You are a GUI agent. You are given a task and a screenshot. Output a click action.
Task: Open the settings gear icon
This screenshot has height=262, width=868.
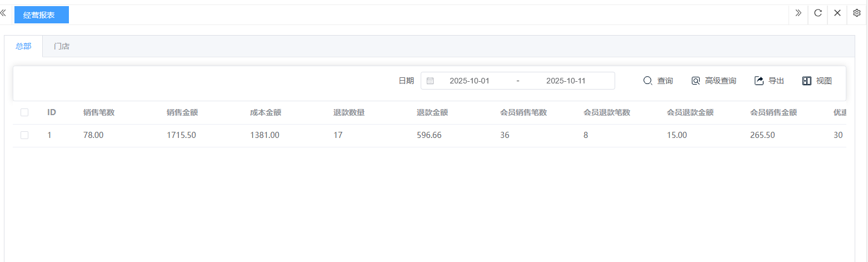pos(857,13)
